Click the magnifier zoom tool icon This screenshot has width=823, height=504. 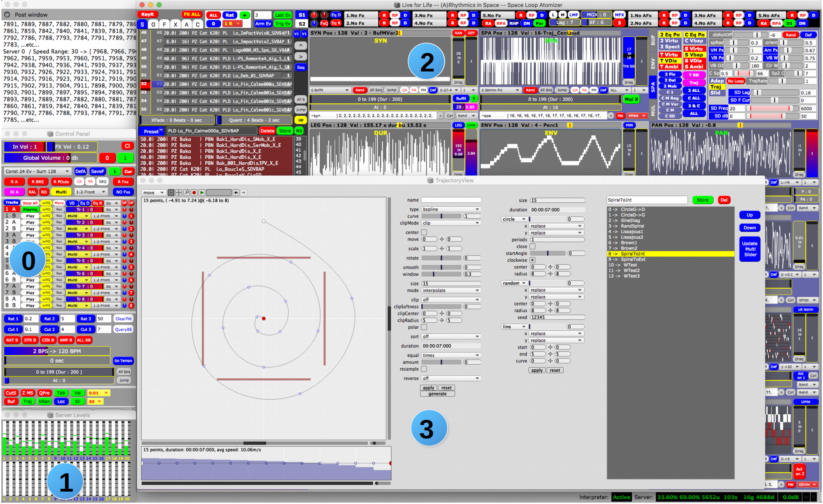tap(186, 193)
